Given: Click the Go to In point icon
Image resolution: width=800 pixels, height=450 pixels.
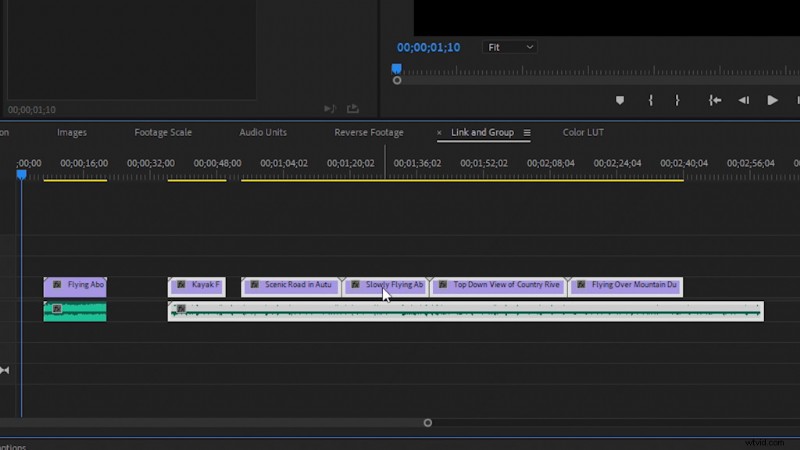Looking at the screenshot, I should coord(715,101).
